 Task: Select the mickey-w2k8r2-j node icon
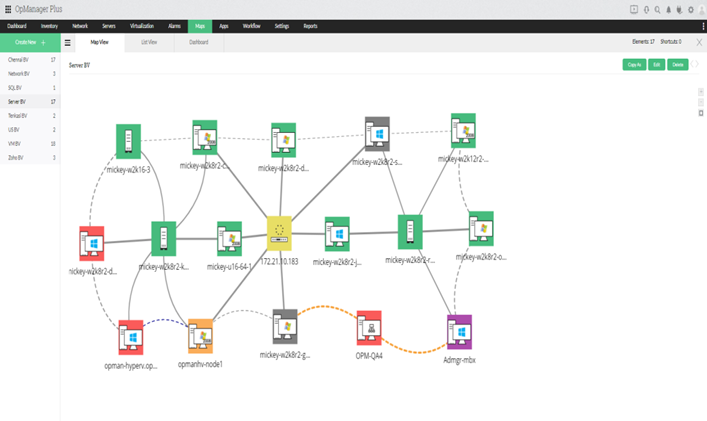tap(337, 234)
